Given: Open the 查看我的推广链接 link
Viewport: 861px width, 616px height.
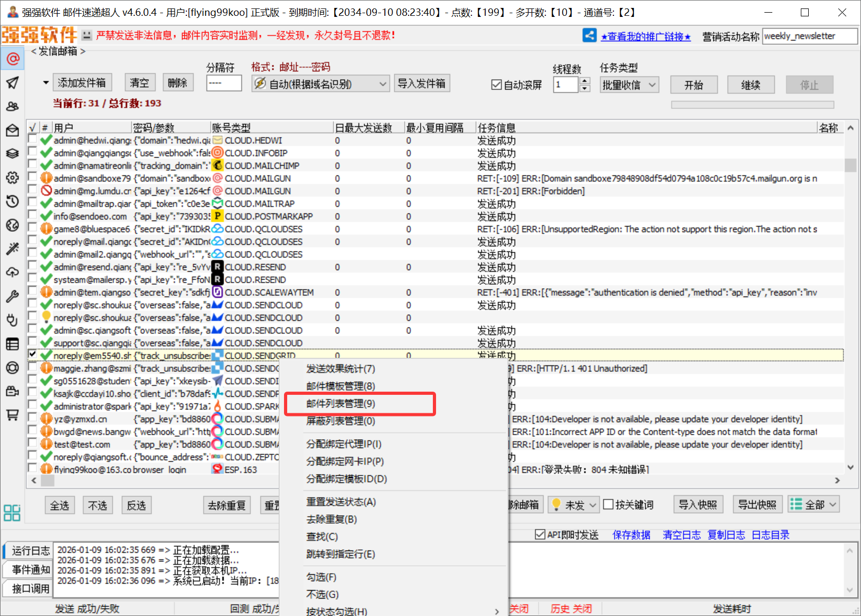Looking at the screenshot, I should [646, 36].
